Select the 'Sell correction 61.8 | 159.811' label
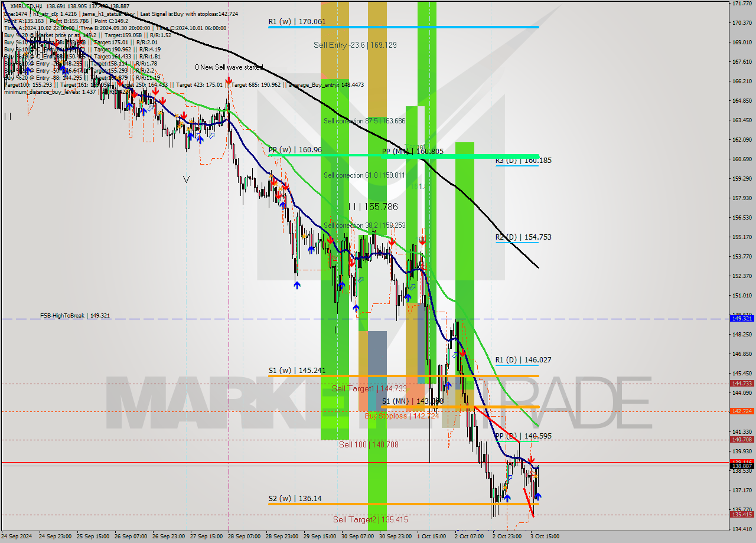The image size is (756, 543). 364,175
